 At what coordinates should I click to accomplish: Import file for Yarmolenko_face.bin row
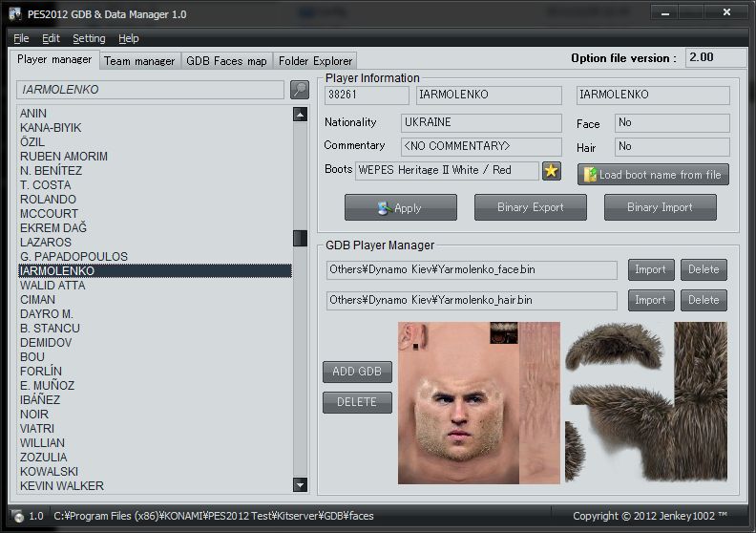pyautogui.click(x=650, y=269)
